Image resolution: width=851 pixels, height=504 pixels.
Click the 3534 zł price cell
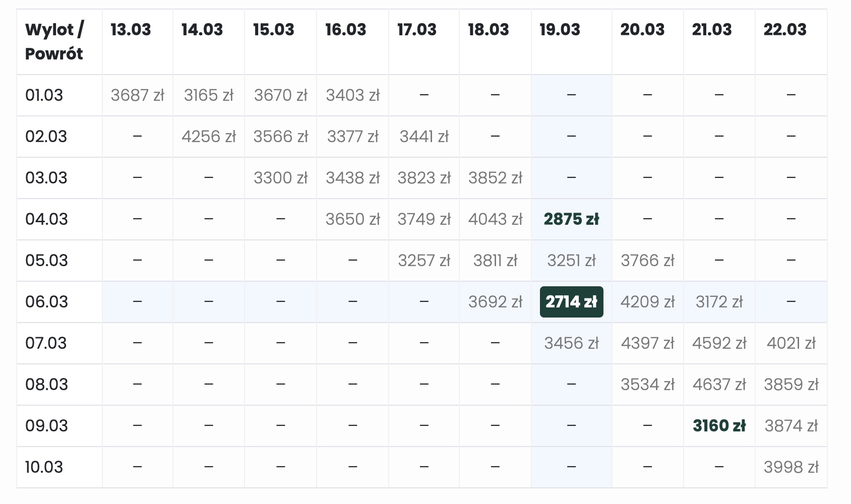(647, 385)
